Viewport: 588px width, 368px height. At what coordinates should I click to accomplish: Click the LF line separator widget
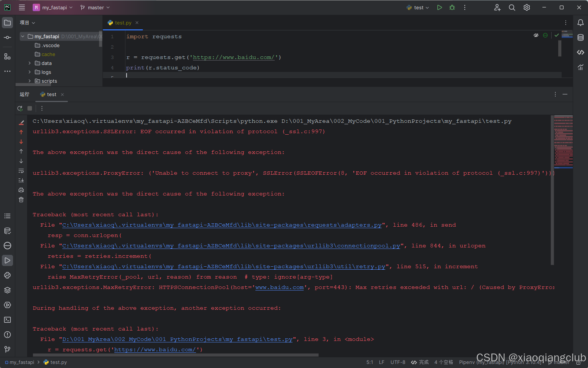[382, 362]
